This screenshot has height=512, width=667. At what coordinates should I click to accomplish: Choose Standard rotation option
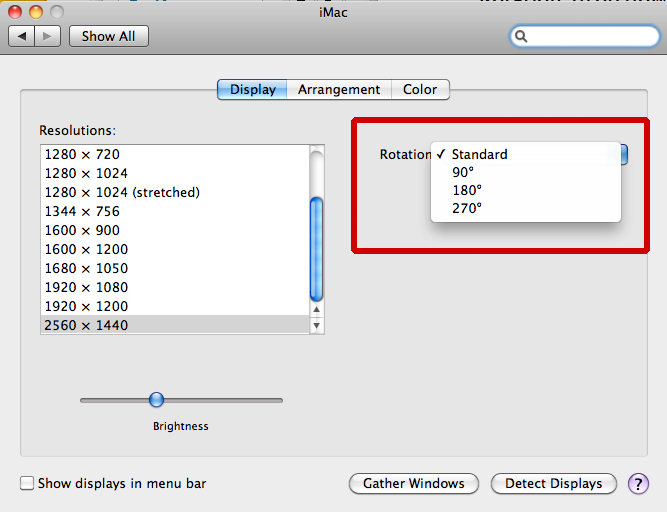pos(526,154)
